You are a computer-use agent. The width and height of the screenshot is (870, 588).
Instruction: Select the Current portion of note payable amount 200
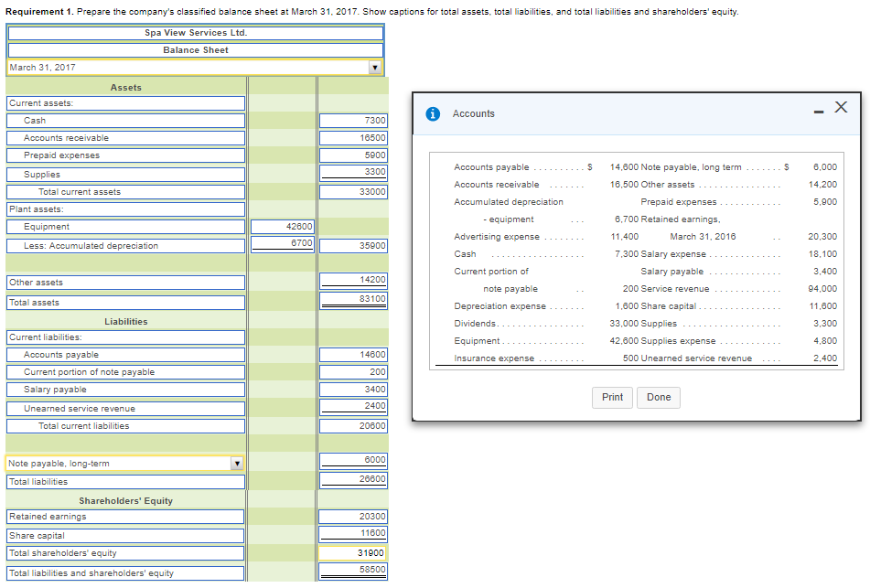pyautogui.click(x=353, y=371)
